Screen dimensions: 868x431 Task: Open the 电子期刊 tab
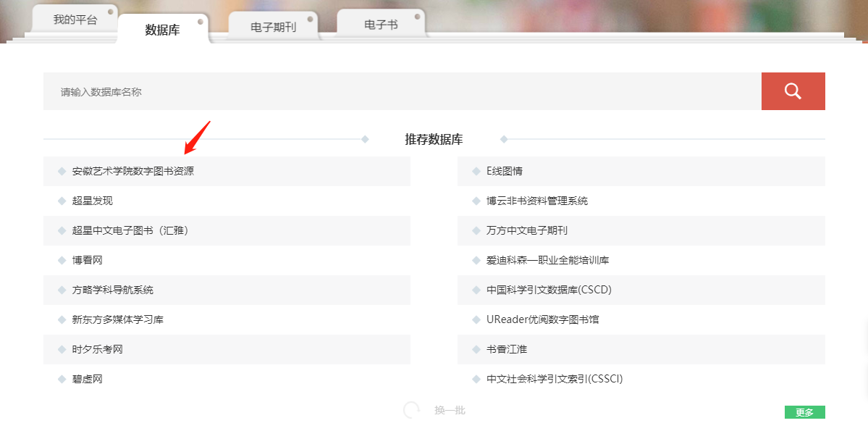273,27
